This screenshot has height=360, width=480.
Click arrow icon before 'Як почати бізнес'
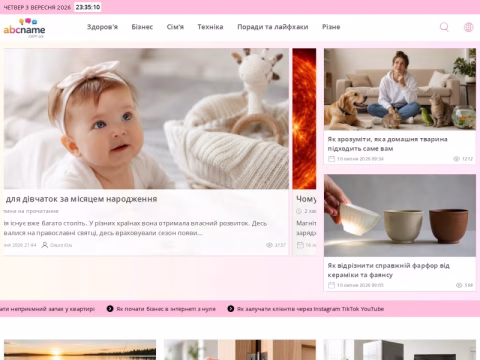pos(110,309)
